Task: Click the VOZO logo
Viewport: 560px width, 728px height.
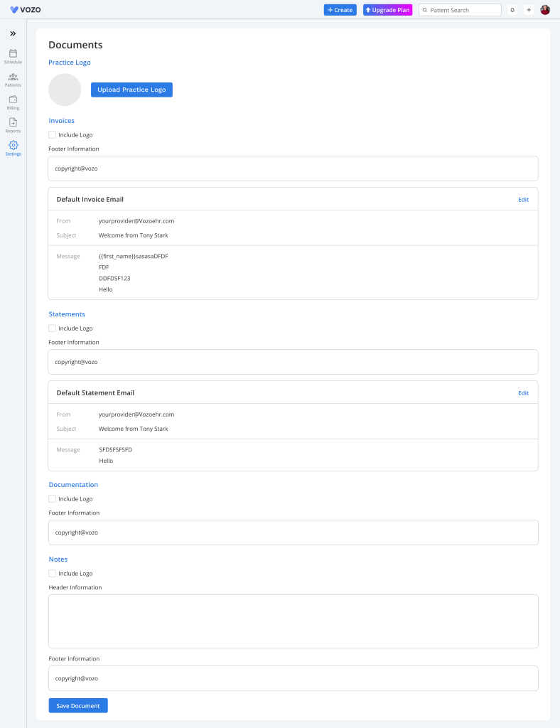Action: click(x=26, y=10)
